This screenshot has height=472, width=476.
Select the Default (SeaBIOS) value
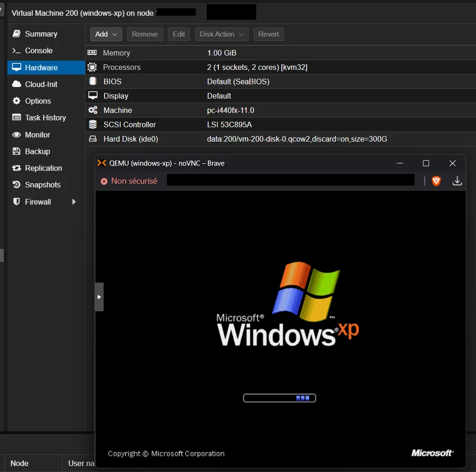[238, 81]
